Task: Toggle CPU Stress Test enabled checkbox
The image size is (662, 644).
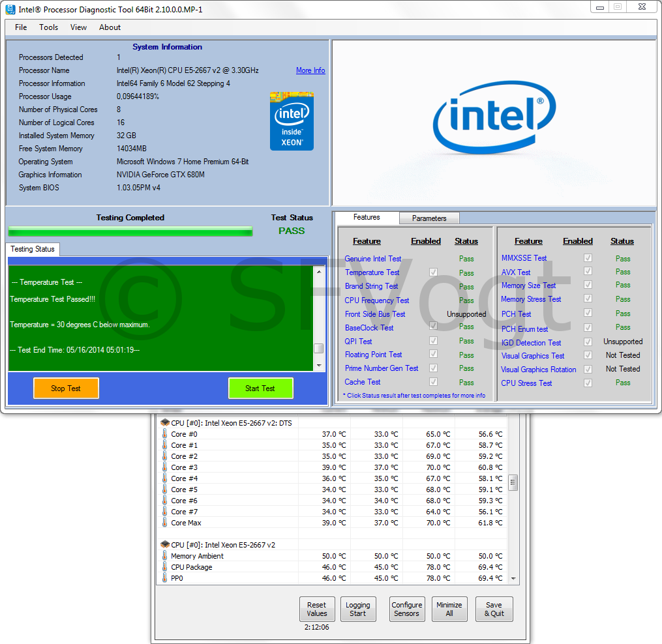Action: 588,383
